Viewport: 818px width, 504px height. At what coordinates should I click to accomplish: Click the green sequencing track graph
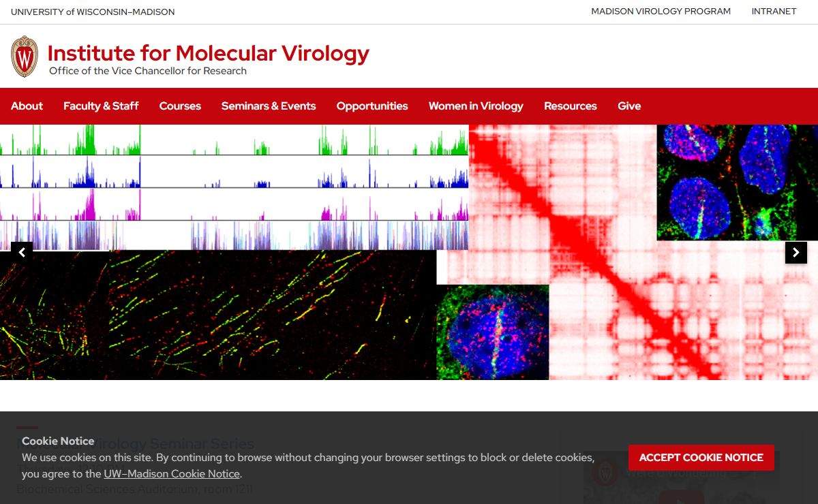click(232, 140)
